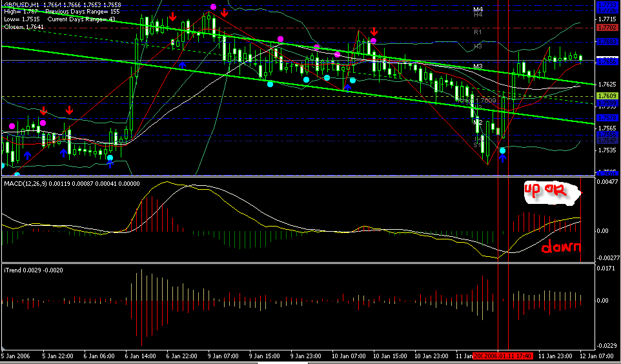Click the M4 pivot level label
This screenshot has width=621, height=364.
click(478, 9)
